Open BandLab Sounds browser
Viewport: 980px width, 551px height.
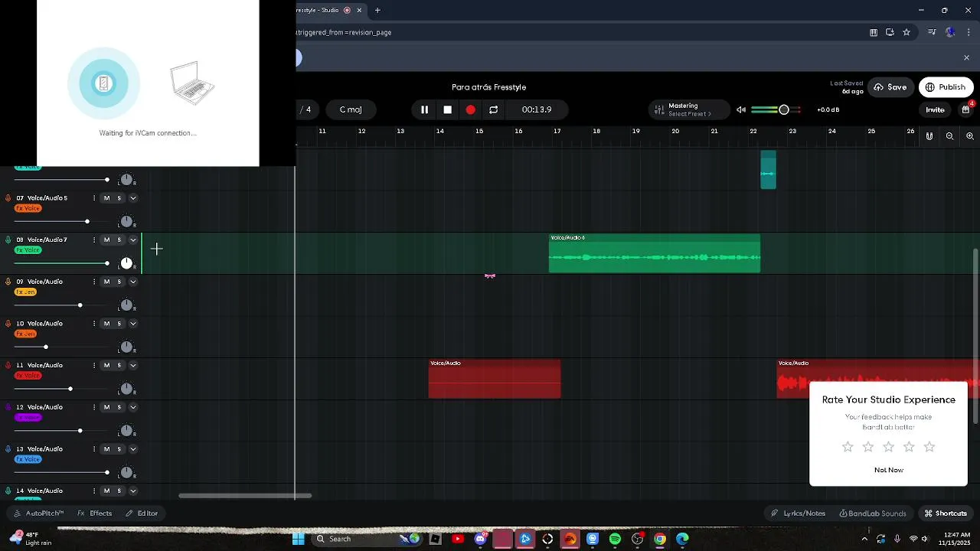873,514
